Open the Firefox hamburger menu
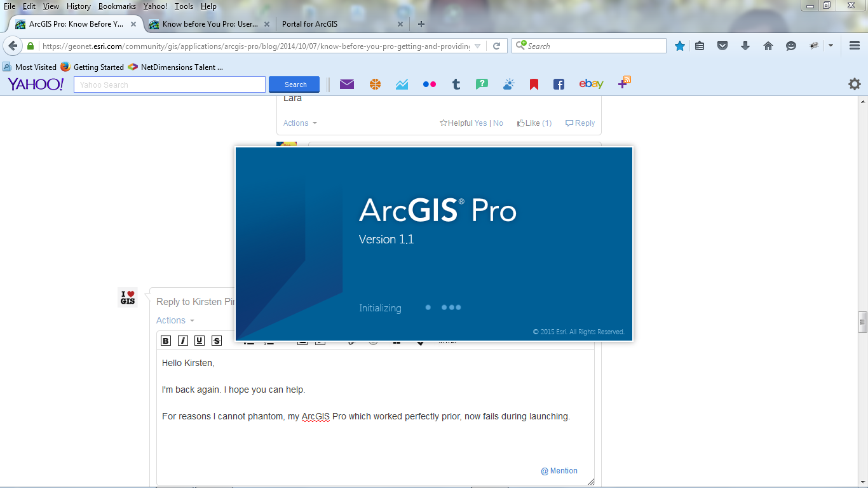This screenshot has width=868, height=488. coord(855,46)
